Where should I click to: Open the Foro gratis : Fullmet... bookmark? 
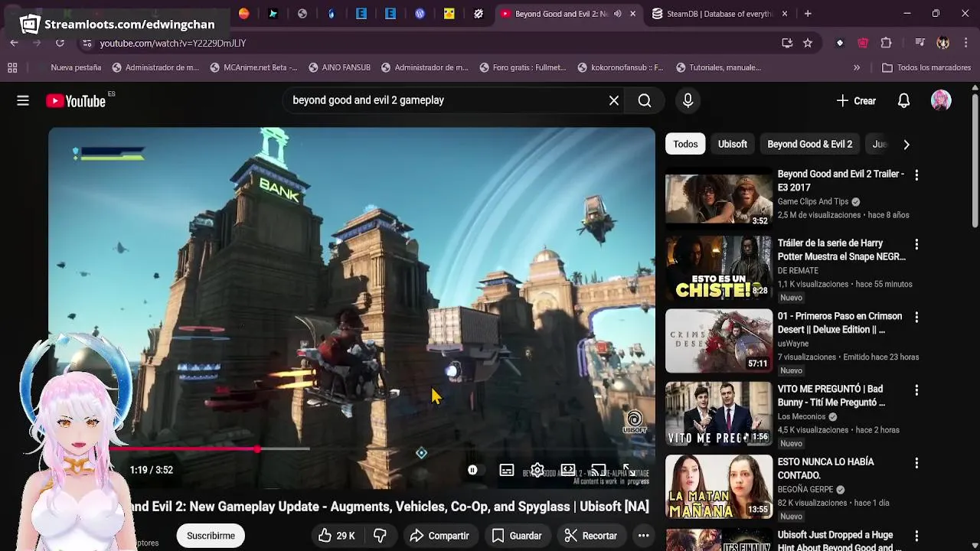(522, 67)
